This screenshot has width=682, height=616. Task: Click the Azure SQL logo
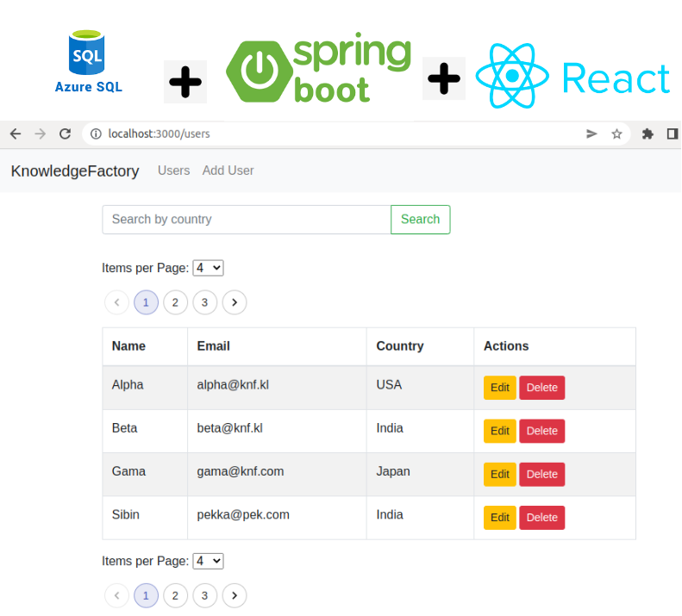88,61
